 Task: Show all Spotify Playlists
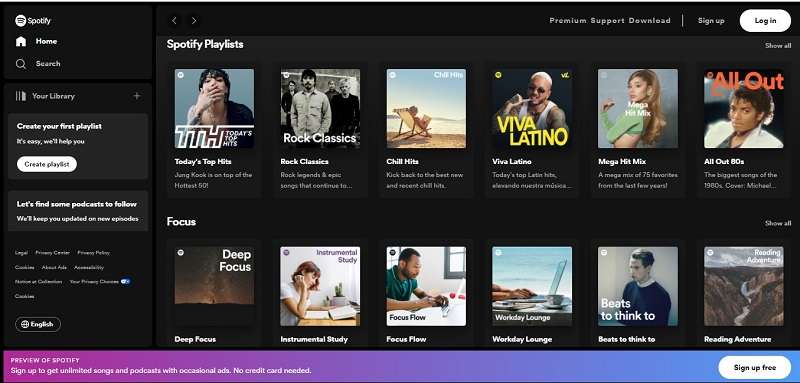778,45
